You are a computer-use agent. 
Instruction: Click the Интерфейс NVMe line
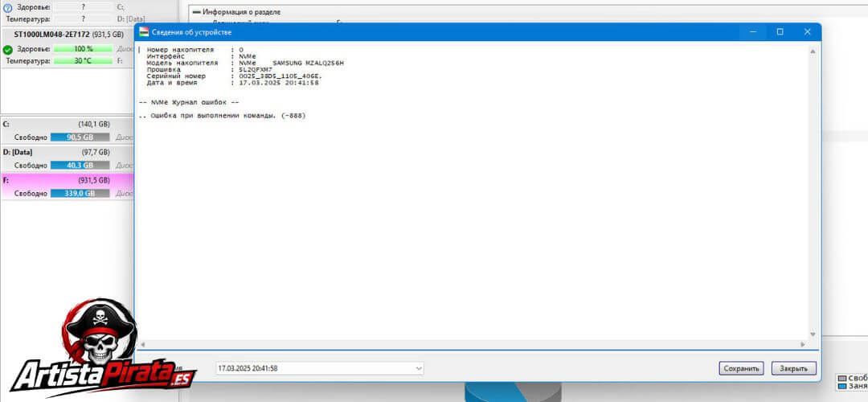click(x=202, y=56)
